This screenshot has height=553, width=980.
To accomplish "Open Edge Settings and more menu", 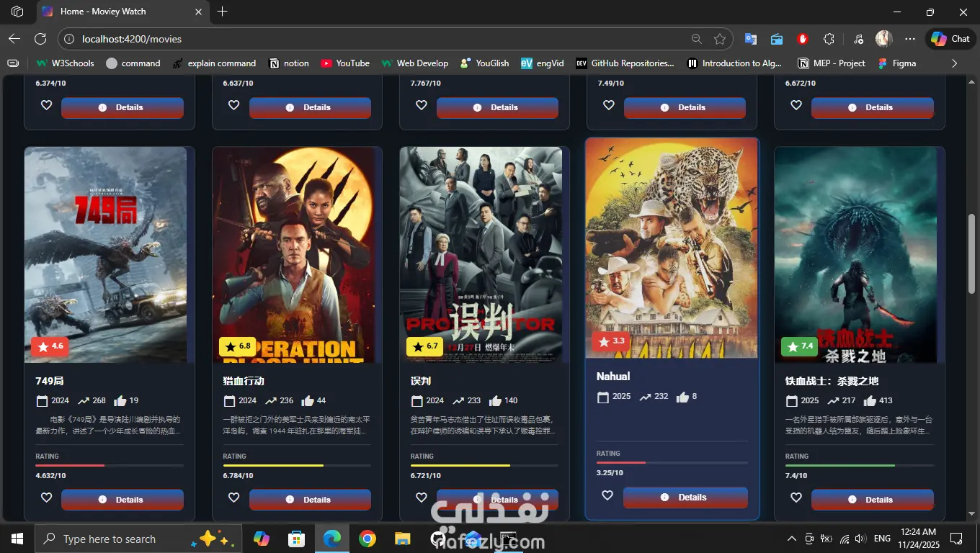I will click(x=910, y=39).
